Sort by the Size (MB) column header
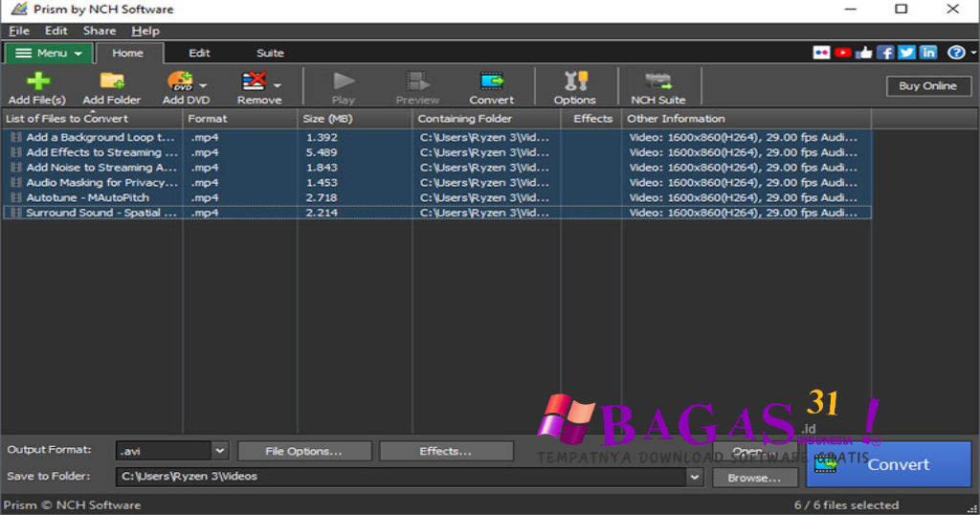This screenshot has width=980, height=515. 355,119
